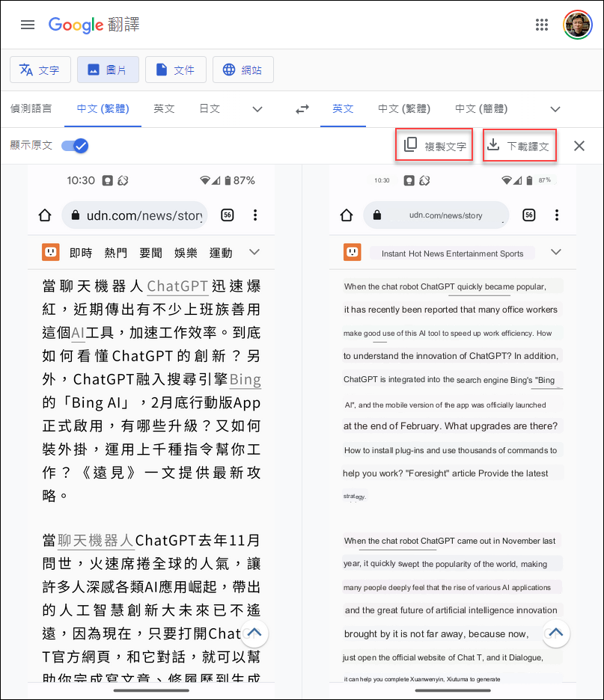Click 即時 in original navigation bar
This screenshot has height=700, width=604.
click(x=81, y=253)
